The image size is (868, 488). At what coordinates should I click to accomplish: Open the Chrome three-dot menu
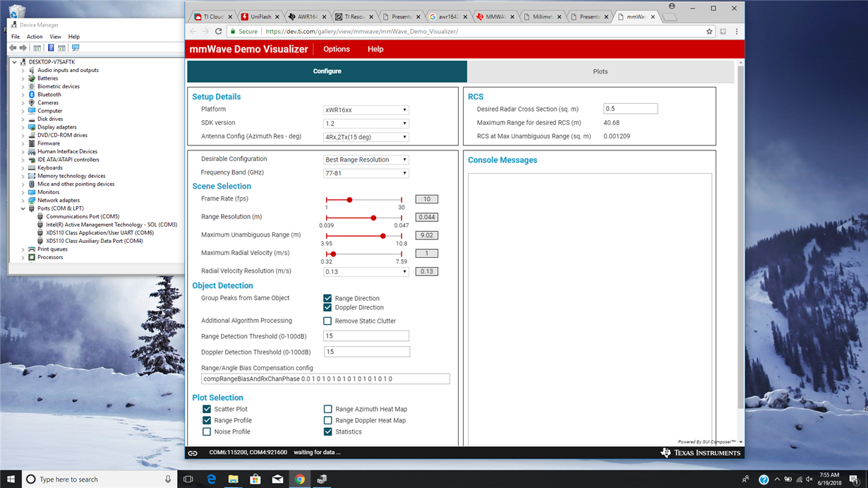(736, 31)
